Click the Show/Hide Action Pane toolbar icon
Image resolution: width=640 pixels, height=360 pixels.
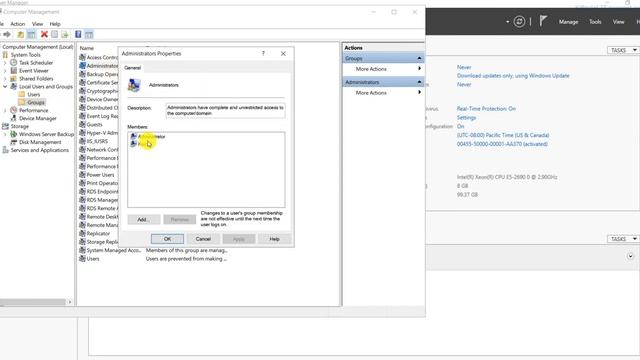click(x=89, y=34)
